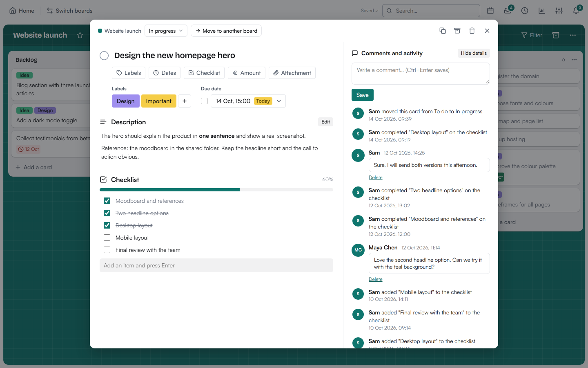
Task: Archive this card using the archive icon
Action: pyautogui.click(x=457, y=31)
